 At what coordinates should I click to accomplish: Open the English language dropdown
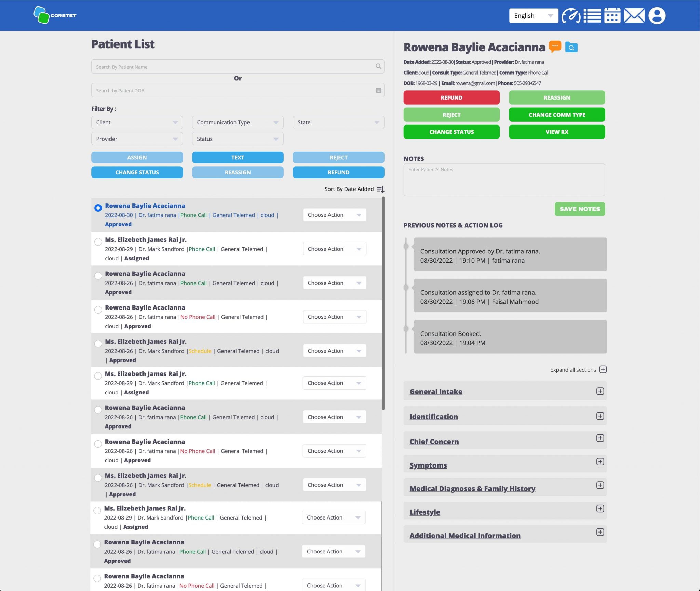(533, 16)
